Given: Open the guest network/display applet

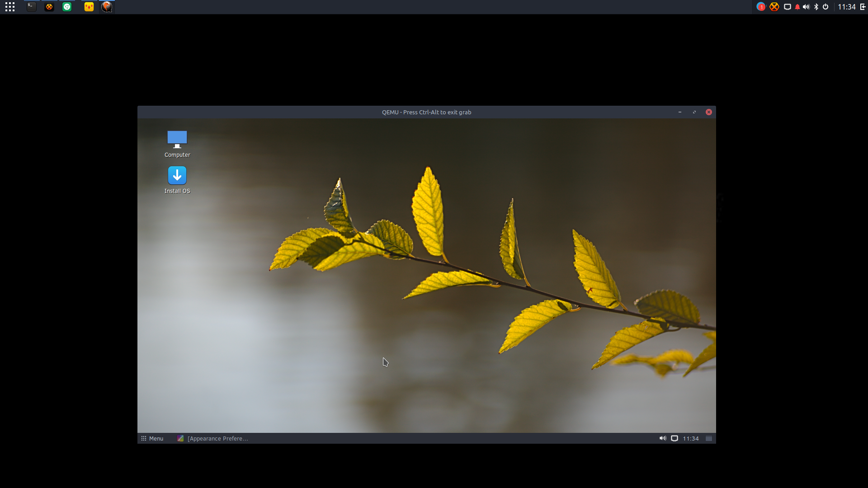Looking at the screenshot, I should [675, 438].
